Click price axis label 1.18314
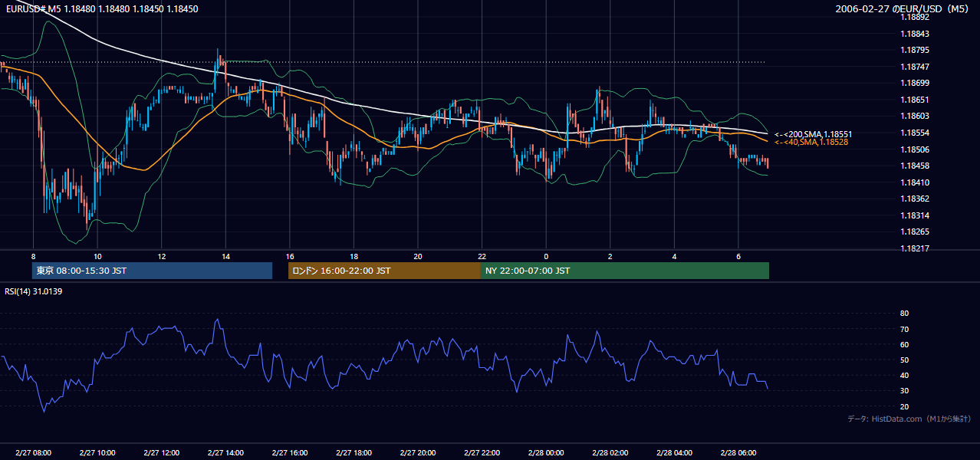This screenshot has height=460, width=980. pyautogui.click(x=915, y=215)
